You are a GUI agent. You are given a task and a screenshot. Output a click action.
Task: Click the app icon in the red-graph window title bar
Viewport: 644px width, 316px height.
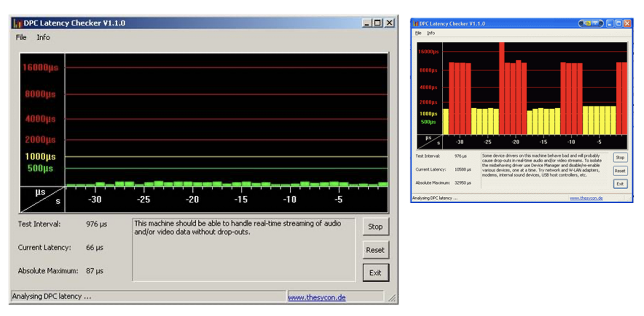click(x=415, y=24)
